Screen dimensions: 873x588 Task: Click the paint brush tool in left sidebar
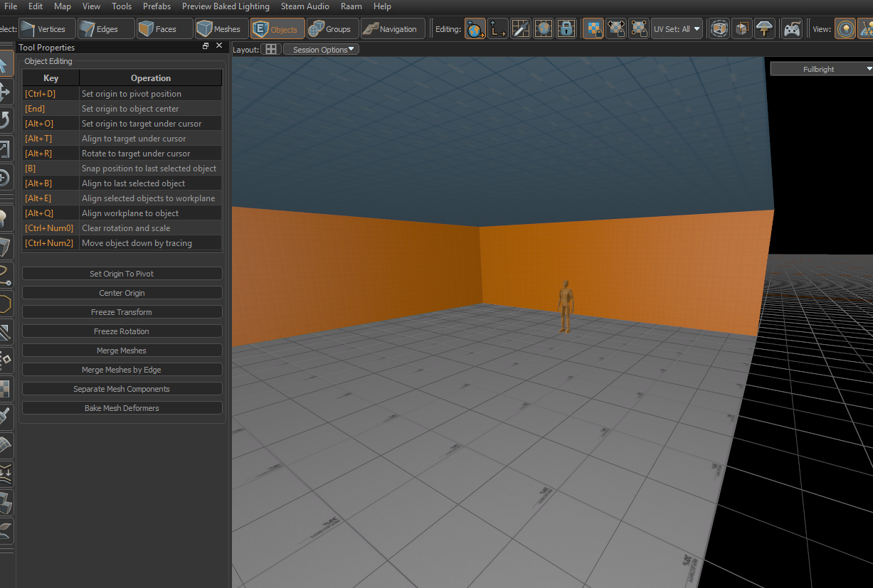5,416
